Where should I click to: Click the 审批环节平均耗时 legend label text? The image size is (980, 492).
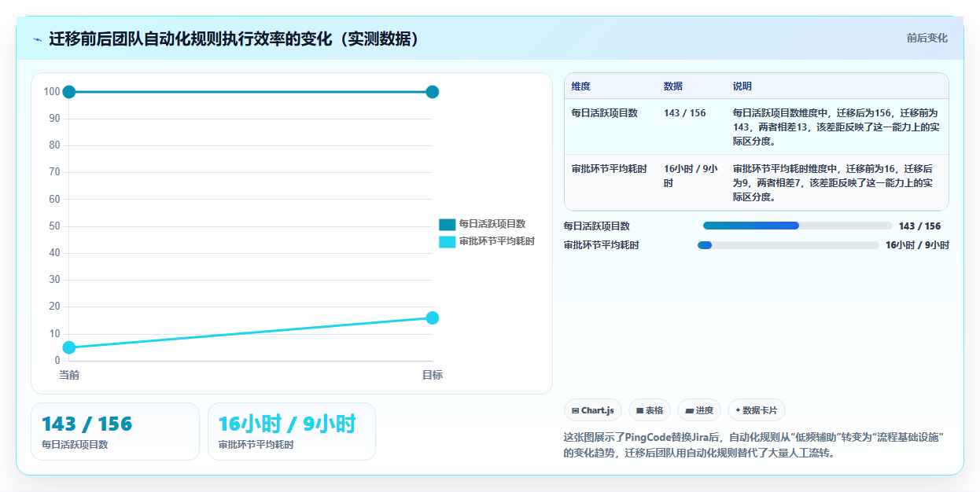pos(497,241)
